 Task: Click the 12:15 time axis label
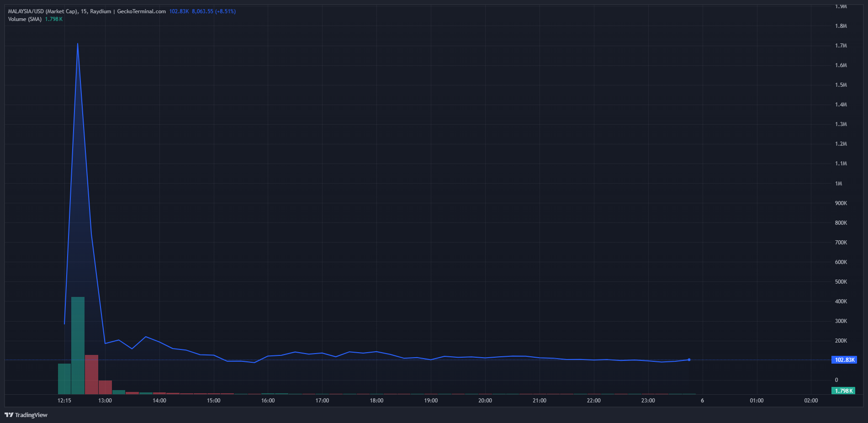tap(64, 401)
